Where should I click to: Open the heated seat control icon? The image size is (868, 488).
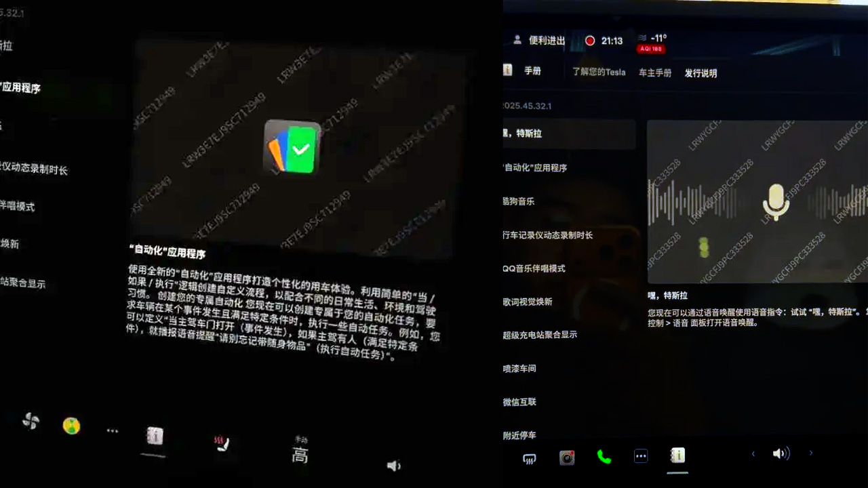point(221,444)
